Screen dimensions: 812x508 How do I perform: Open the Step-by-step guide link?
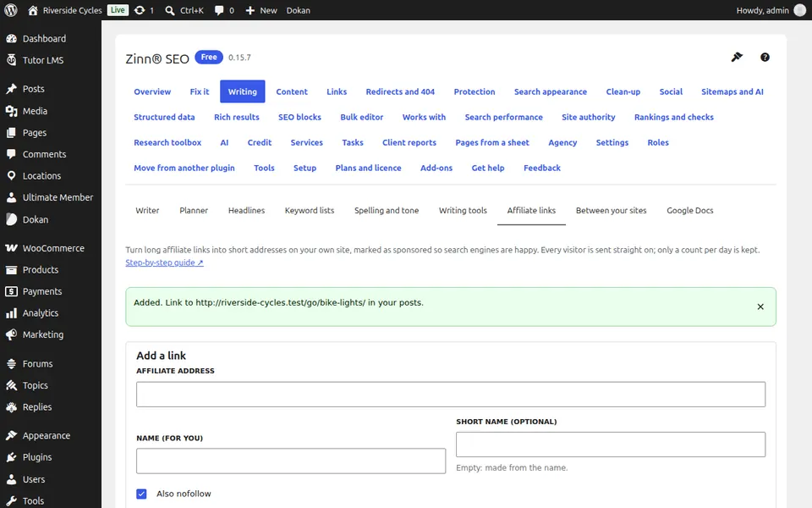click(164, 262)
